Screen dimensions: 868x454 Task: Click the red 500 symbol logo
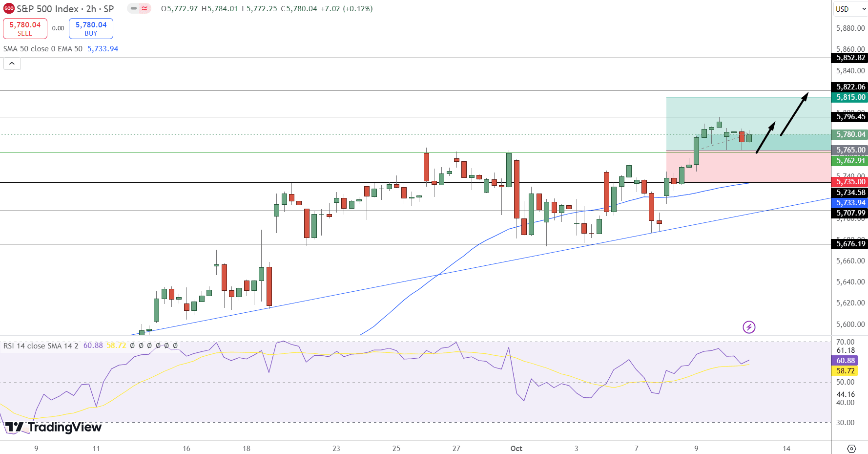9,9
